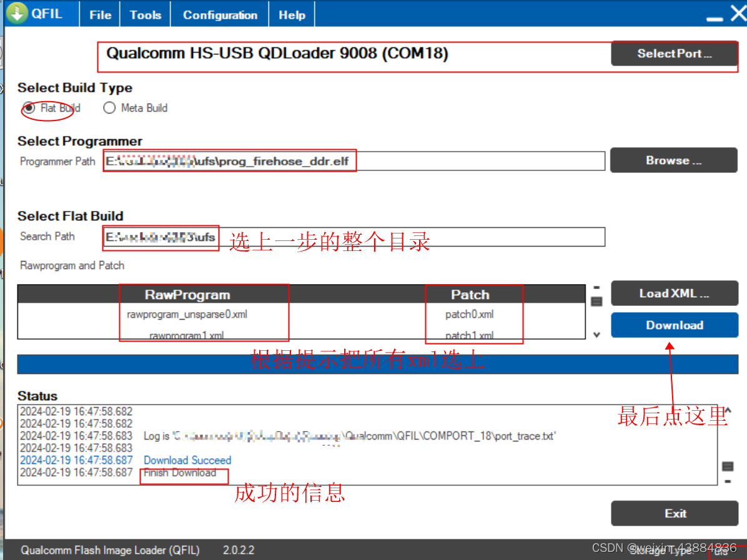Click the blue download progress bar
This screenshot has width=747, height=560.
coord(378,365)
